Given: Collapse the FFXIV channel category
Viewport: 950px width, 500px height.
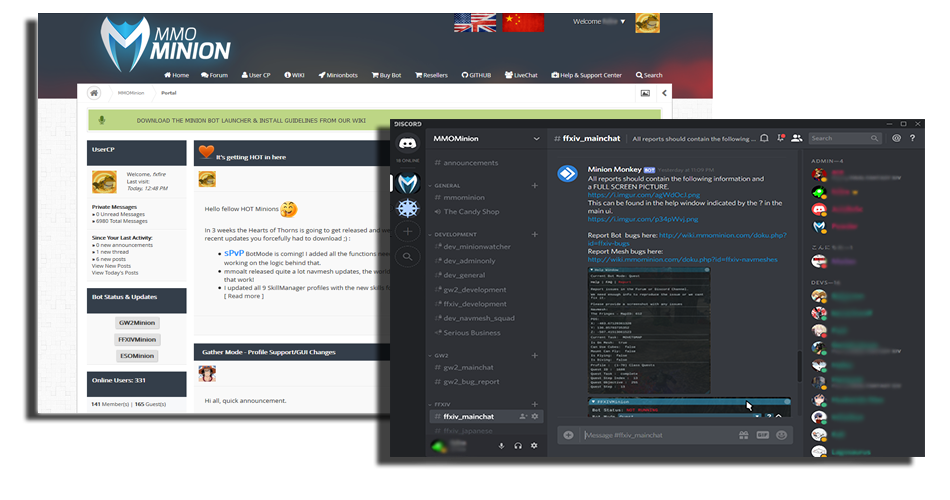Looking at the screenshot, I should point(442,404).
